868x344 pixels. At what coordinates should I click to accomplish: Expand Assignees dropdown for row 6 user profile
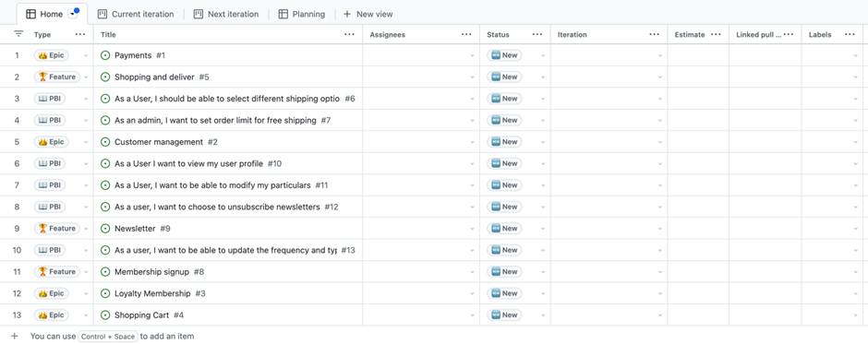(472, 164)
